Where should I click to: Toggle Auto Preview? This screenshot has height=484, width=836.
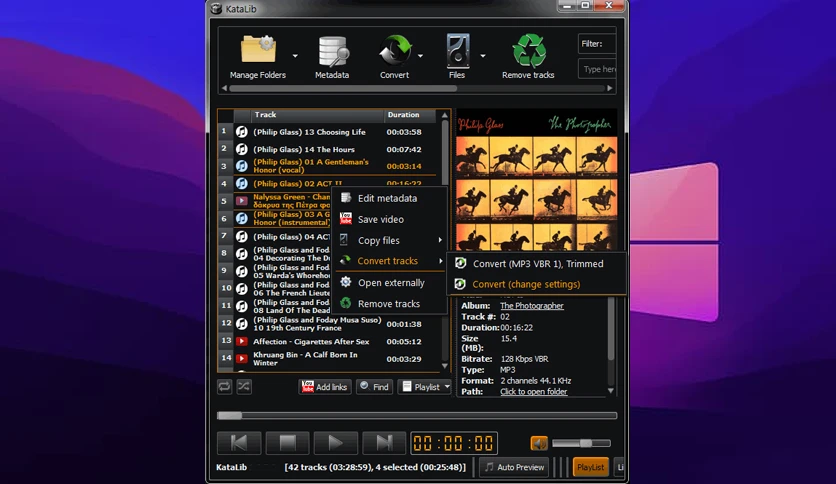515,467
